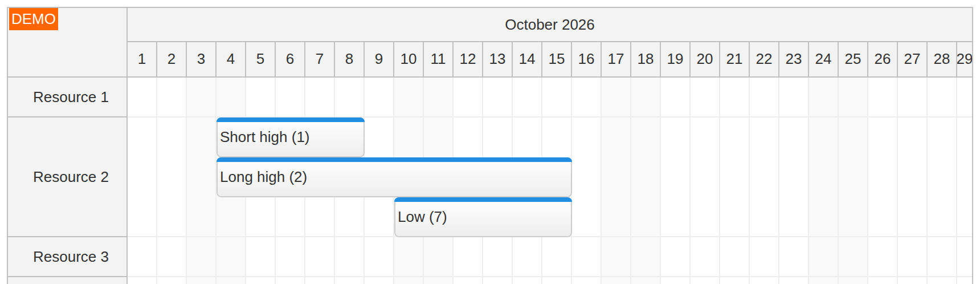This screenshot has width=980, height=284.
Task: Click day 16 column header
Action: click(x=586, y=59)
